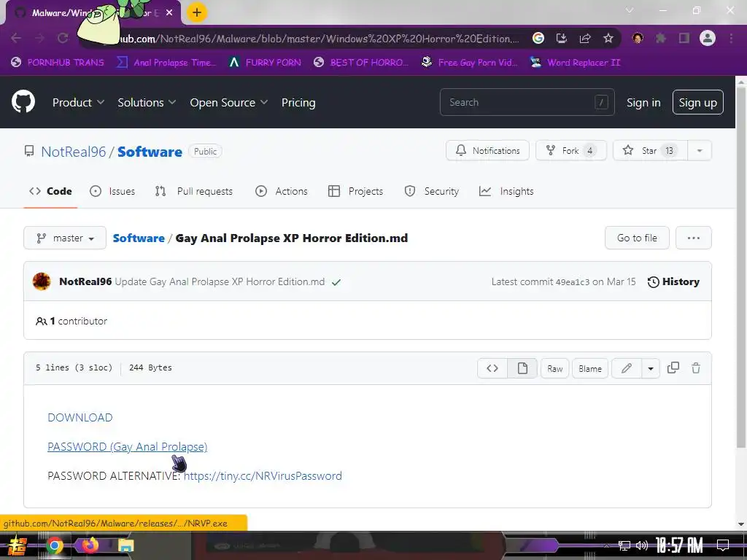The width and height of the screenshot is (747, 560).
Task: Toggle the browser side panel icon
Action: pyautogui.click(x=684, y=38)
